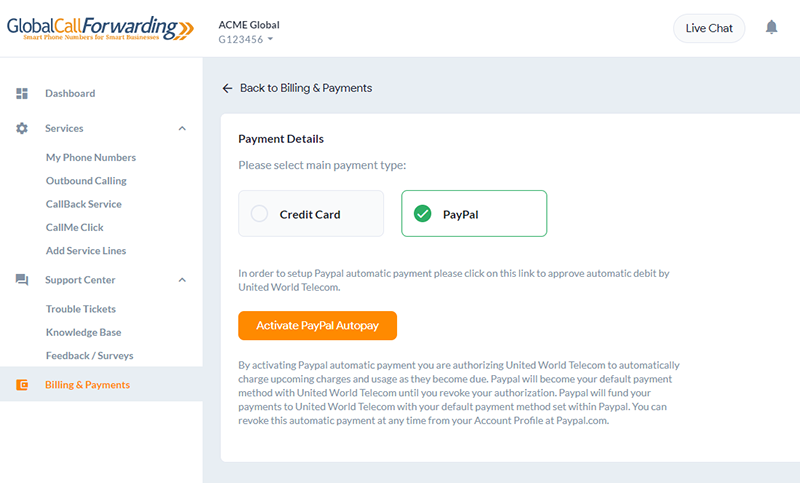Click the Support Center chat icon
The image size is (800, 483).
pos(22,279)
